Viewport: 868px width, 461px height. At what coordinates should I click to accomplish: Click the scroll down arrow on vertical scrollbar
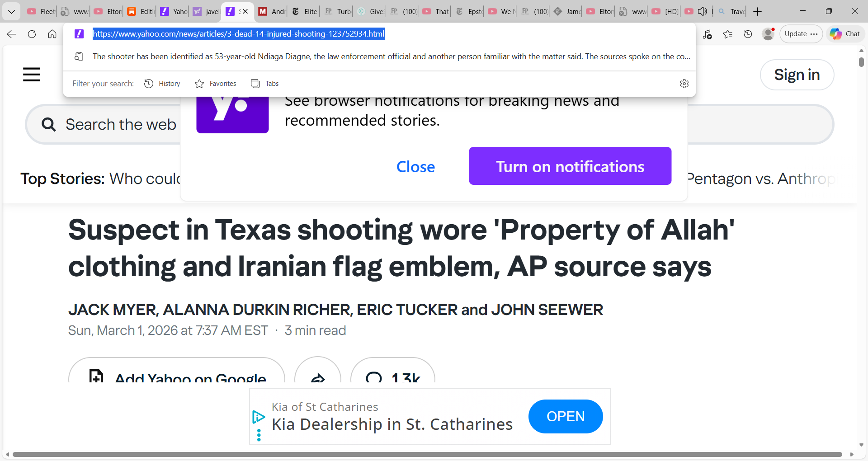pyautogui.click(x=861, y=445)
